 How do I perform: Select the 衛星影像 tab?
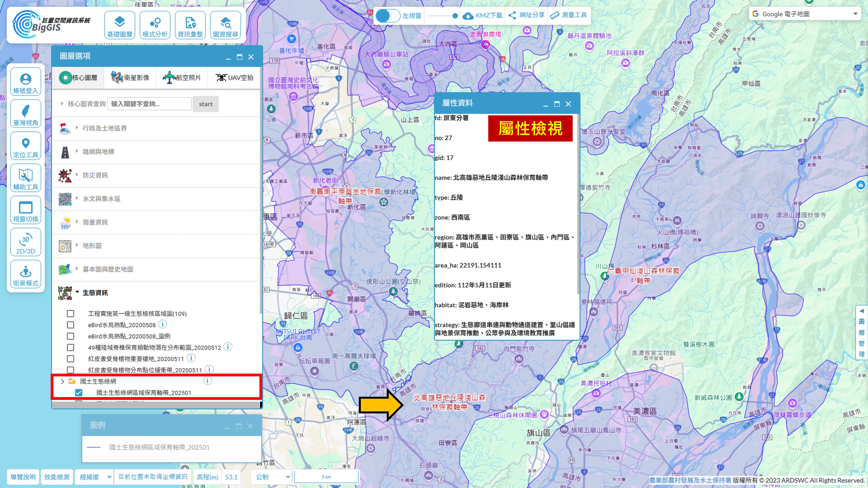(x=130, y=78)
